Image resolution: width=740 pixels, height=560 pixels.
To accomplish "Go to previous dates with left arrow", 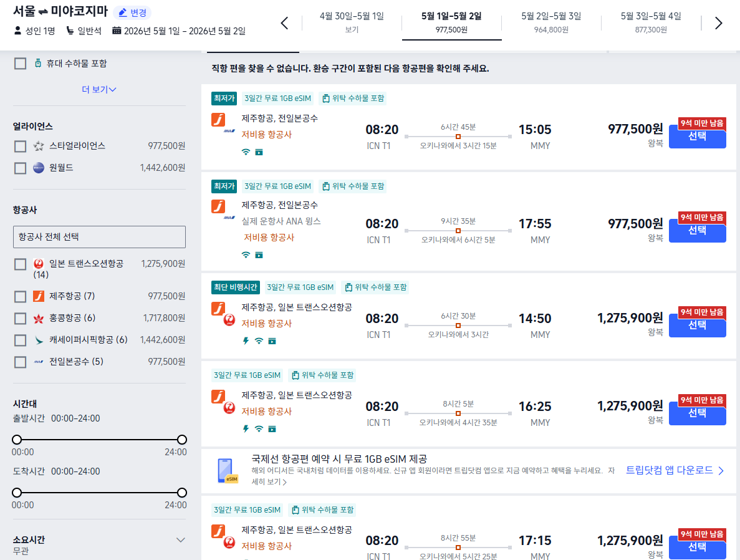I will pyautogui.click(x=284, y=22).
